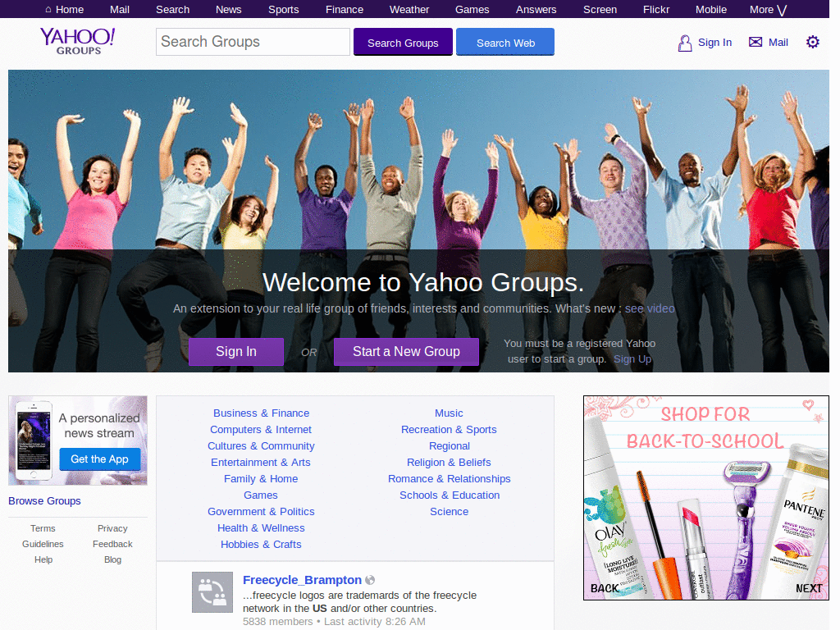Open Sports in top navigation

[283, 10]
